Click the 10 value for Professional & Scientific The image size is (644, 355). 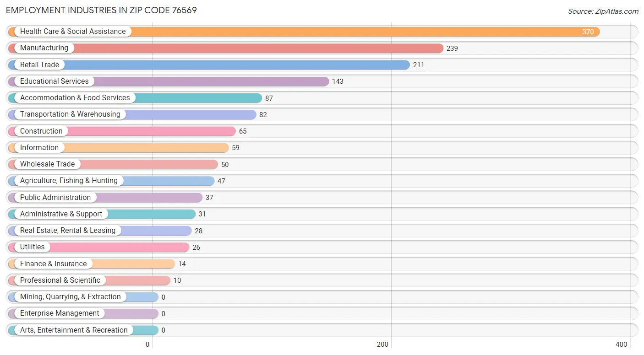pyautogui.click(x=177, y=280)
